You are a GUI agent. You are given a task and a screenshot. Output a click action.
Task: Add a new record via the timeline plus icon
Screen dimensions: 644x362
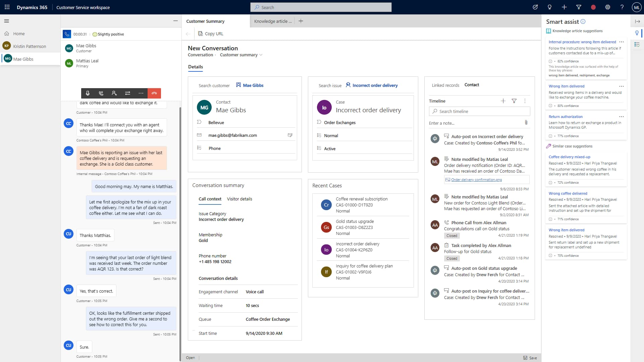502,101
